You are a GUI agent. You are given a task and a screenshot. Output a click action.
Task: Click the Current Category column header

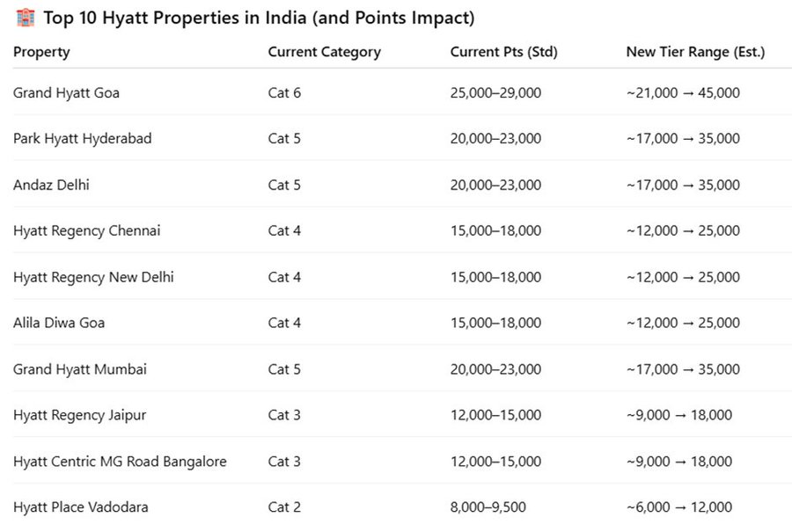click(x=324, y=52)
